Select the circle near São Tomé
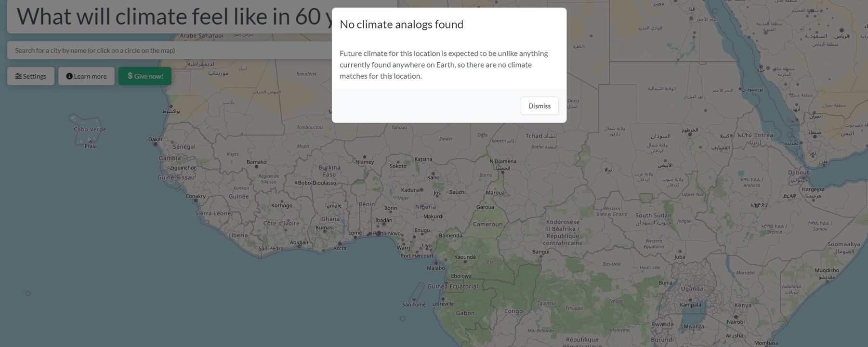Image resolution: width=868 pixels, height=347 pixels. click(x=403, y=319)
